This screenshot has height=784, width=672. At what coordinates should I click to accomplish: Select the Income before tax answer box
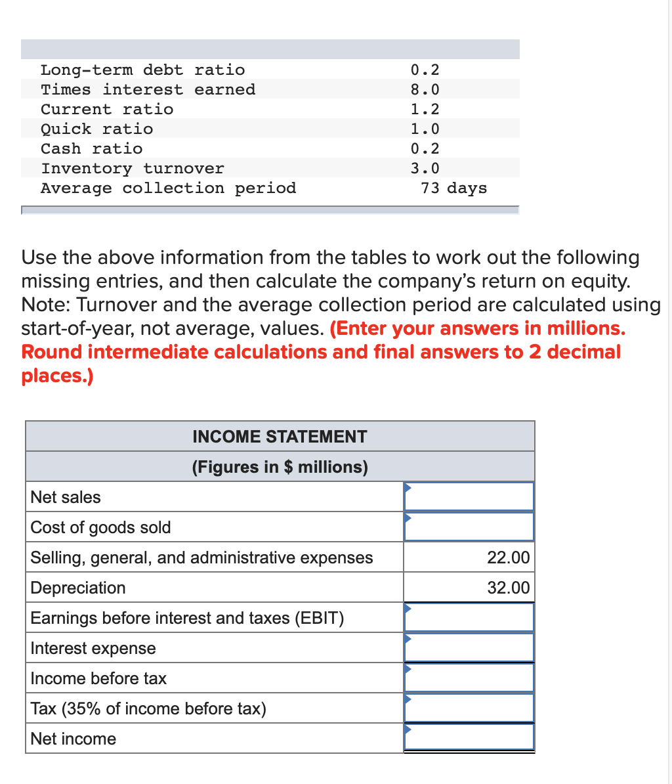point(469,677)
